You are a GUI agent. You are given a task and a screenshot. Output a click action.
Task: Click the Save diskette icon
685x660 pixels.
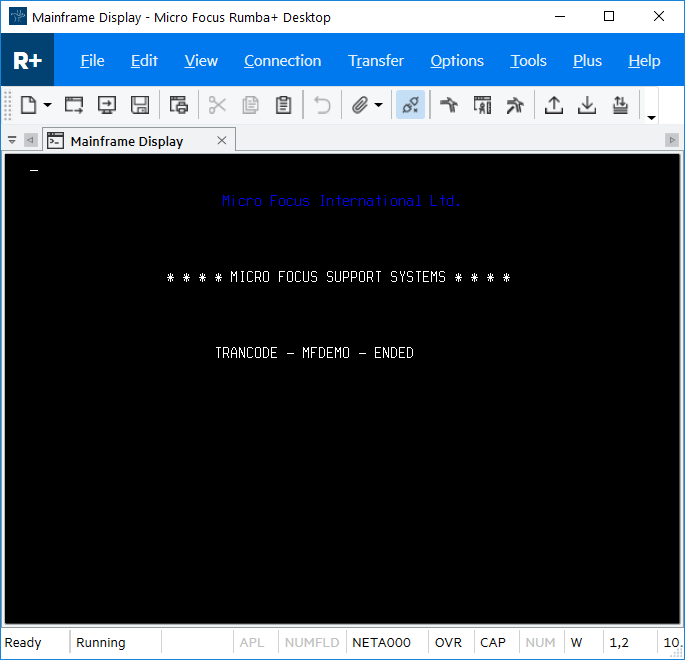[140, 105]
